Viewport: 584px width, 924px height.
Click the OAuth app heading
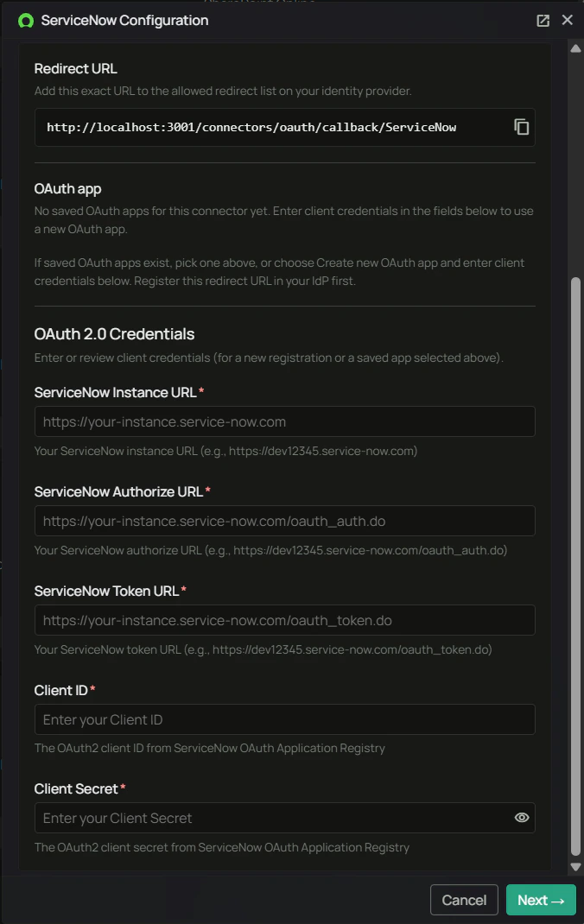point(67,189)
